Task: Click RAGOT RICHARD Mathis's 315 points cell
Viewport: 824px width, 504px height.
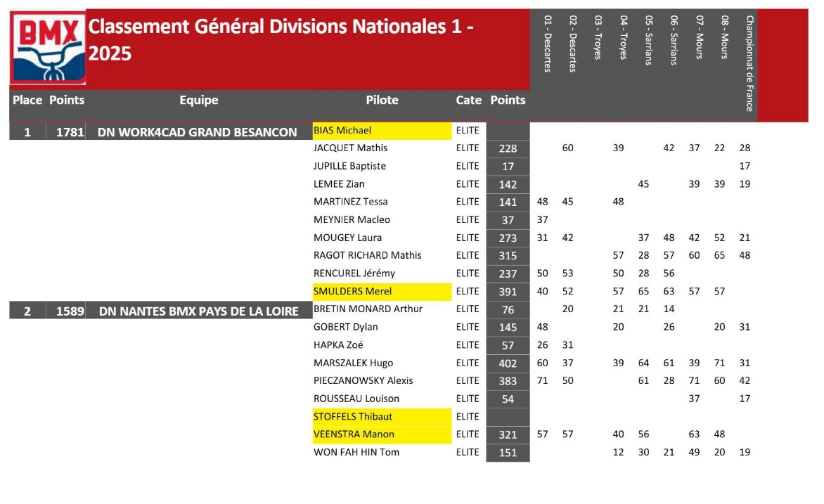Action: (x=507, y=256)
